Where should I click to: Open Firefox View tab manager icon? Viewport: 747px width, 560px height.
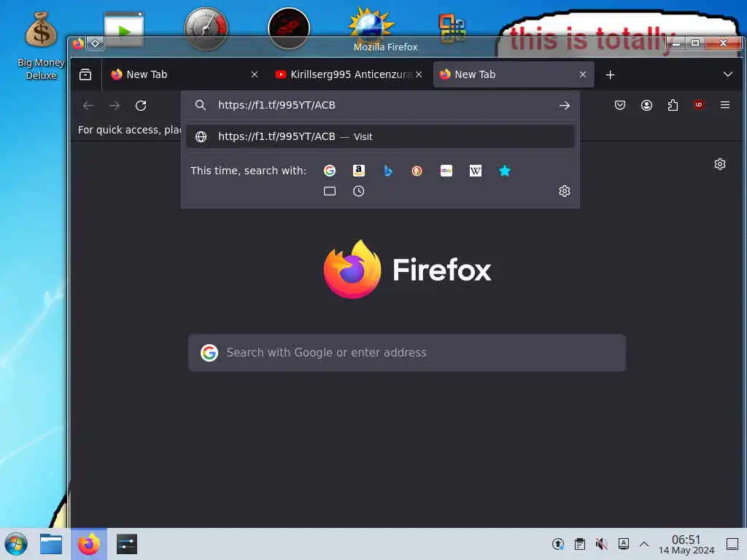pos(85,75)
